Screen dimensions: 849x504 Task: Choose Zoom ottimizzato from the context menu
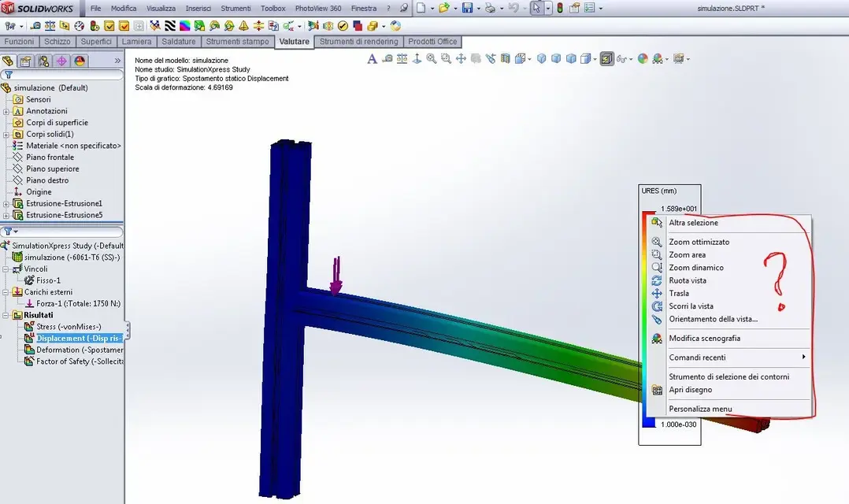click(x=699, y=242)
